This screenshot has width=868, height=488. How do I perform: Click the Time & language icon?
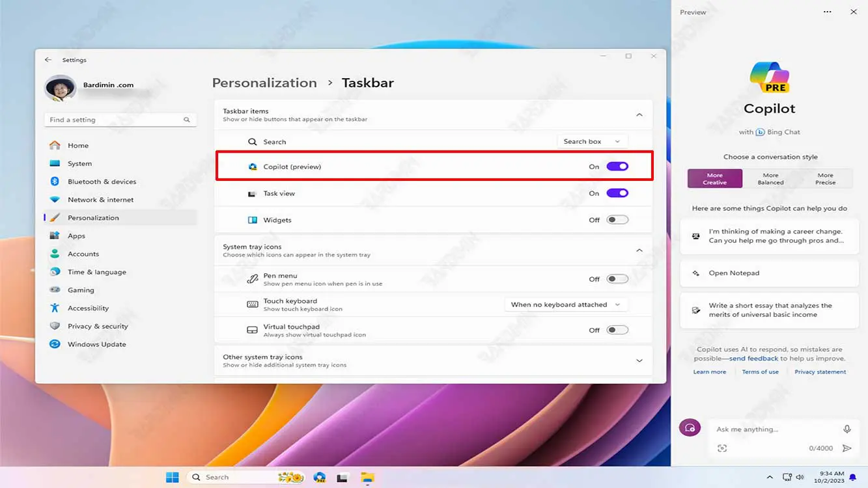click(x=55, y=272)
